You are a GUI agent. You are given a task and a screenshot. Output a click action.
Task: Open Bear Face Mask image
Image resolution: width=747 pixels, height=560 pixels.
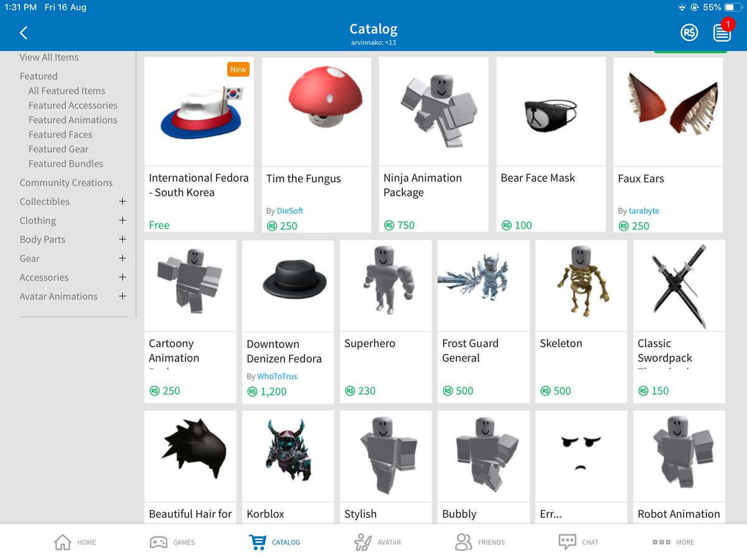(551, 112)
